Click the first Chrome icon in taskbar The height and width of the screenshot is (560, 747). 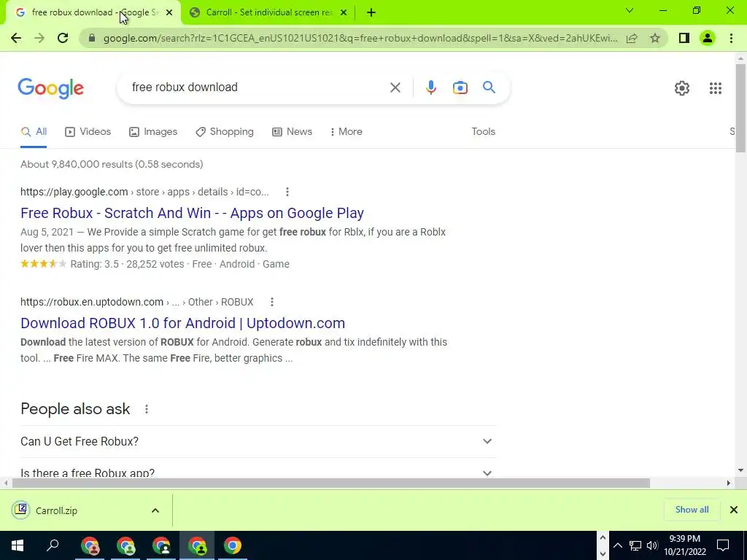(90, 545)
